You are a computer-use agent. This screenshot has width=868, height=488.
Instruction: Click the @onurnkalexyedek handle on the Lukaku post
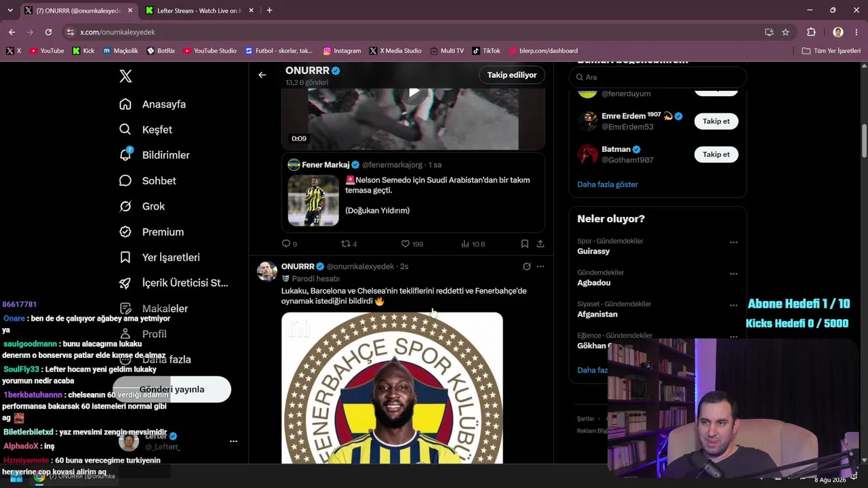coord(361,266)
